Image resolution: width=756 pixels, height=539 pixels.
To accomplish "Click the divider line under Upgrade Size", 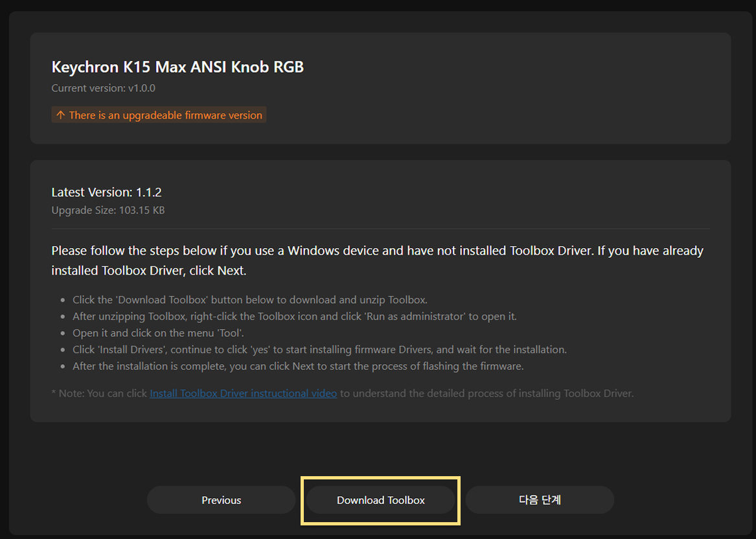I will [380, 229].
